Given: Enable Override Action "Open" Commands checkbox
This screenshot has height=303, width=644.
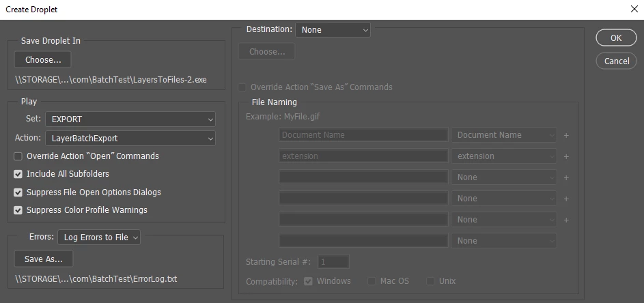Looking at the screenshot, I should [18, 156].
